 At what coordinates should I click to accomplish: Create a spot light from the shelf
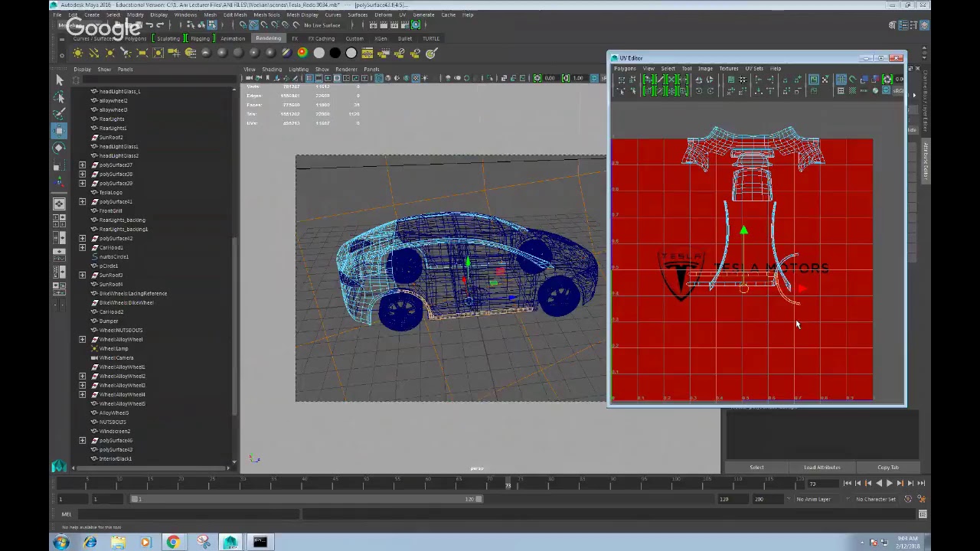[x=126, y=53]
